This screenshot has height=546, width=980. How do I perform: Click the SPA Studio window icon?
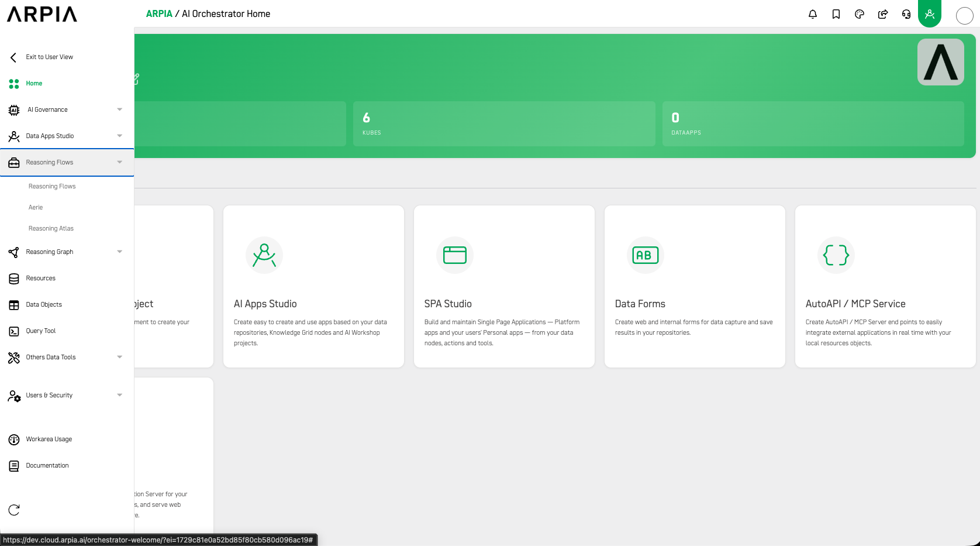click(455, 255)
